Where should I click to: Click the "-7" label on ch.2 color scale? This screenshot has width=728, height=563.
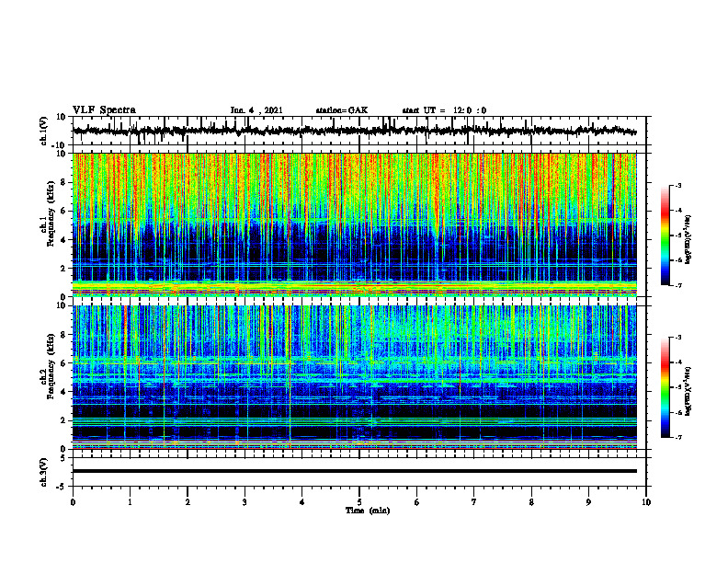click(678, 438)
